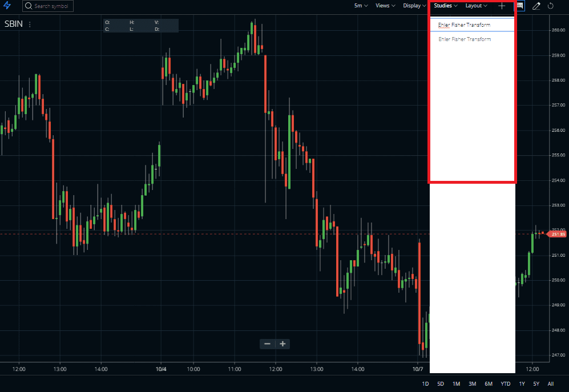
Task: Click the OHLC data readout box
Action: coord(141,26)
